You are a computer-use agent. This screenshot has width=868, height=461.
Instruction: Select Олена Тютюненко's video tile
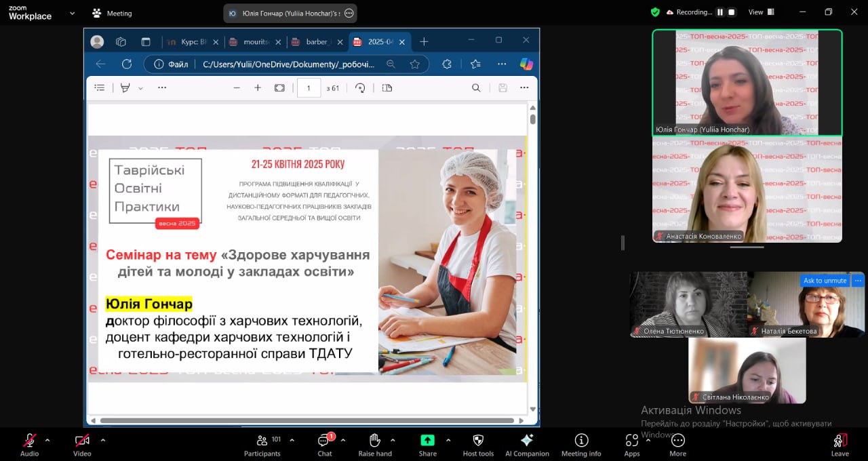688,304
